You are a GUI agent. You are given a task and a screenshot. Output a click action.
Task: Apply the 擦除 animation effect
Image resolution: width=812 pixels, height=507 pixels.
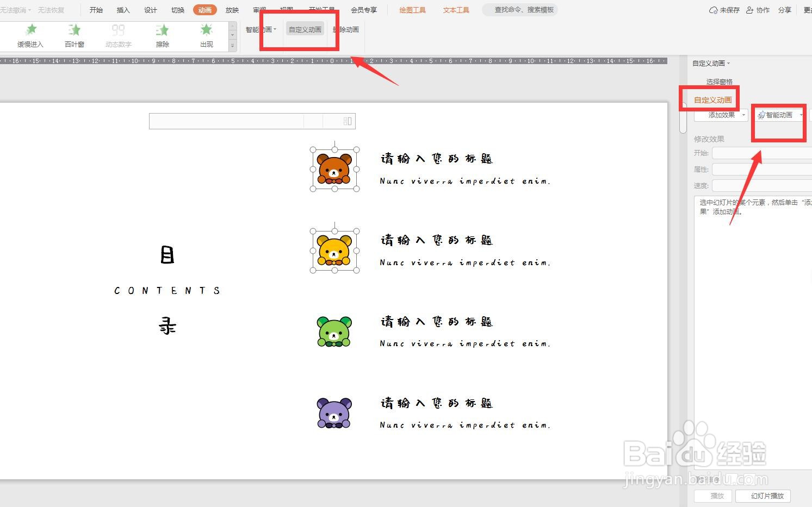162,36
